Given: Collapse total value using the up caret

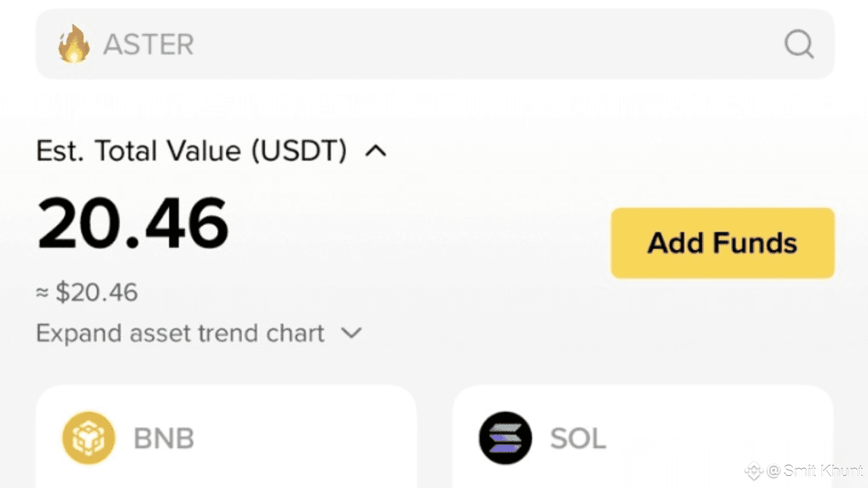Looking at the screenshot, I should click(376, 151).
